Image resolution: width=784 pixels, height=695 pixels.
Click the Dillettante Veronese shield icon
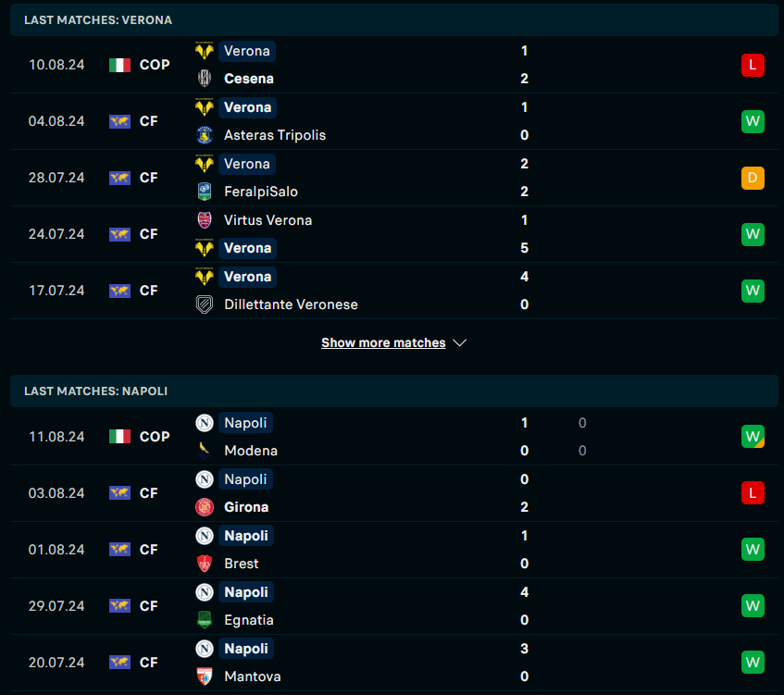(204, 304)
